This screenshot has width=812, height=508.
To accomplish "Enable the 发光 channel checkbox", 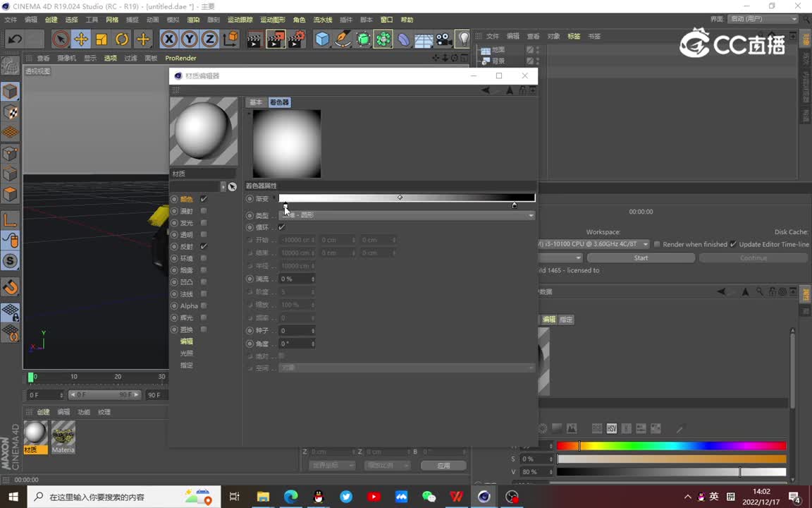I will 204,223.
